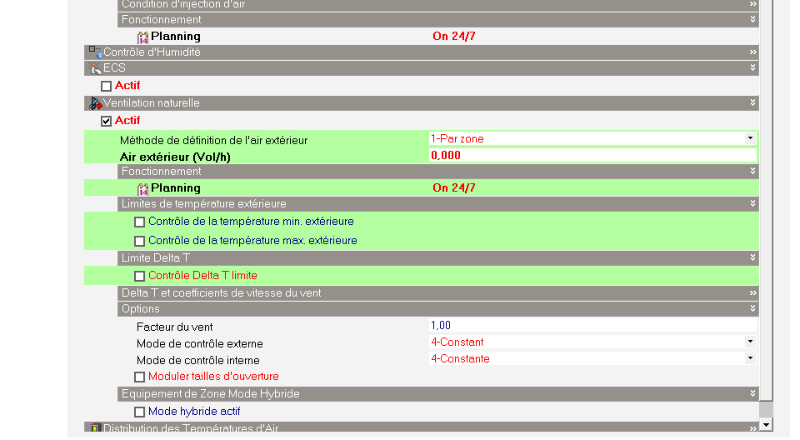
Task: Enable the ECS Actif checkbox
Action: pos(107,86)
